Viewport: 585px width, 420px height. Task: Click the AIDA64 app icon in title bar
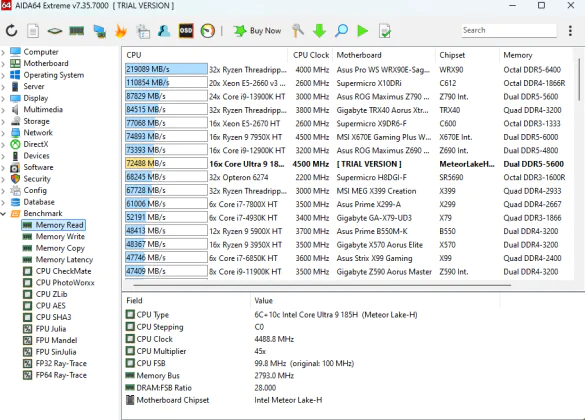[6, 5]
